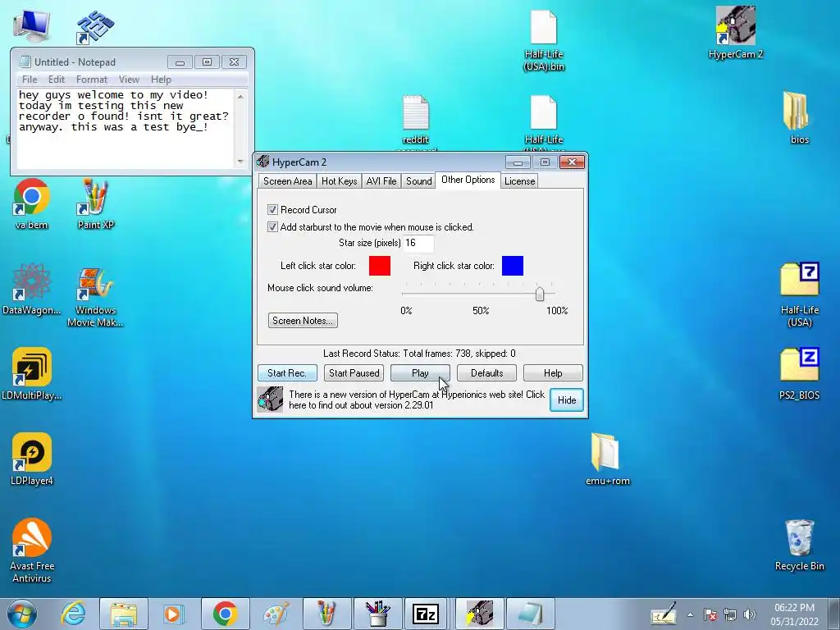The height and width of the screenshot is (630, 840).
Task: Switch to the License tab
Action: [x=519, y=181]
